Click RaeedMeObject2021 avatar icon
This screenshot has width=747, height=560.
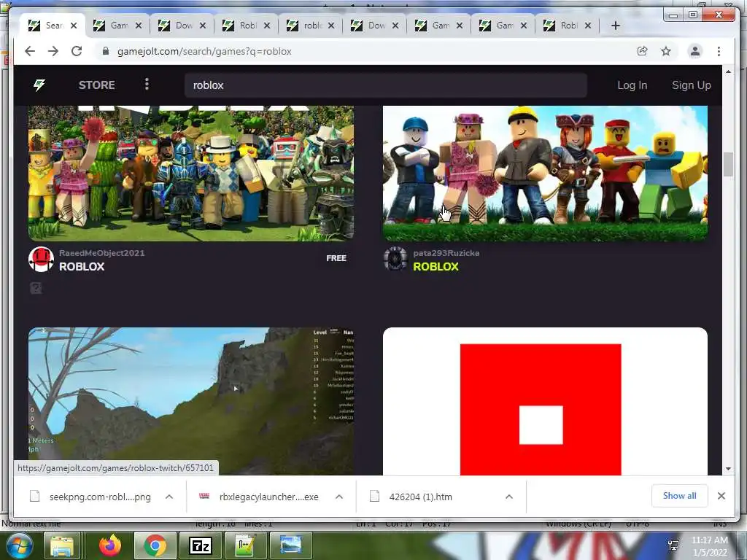point(41,260)
